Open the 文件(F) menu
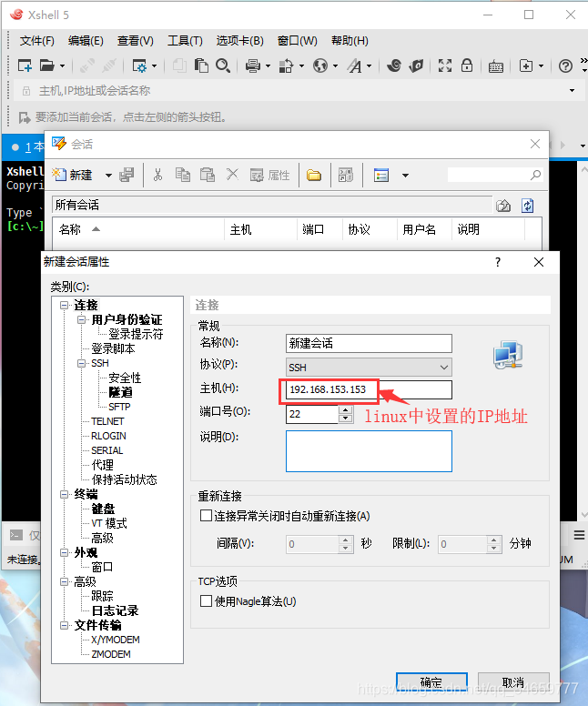 37,41
